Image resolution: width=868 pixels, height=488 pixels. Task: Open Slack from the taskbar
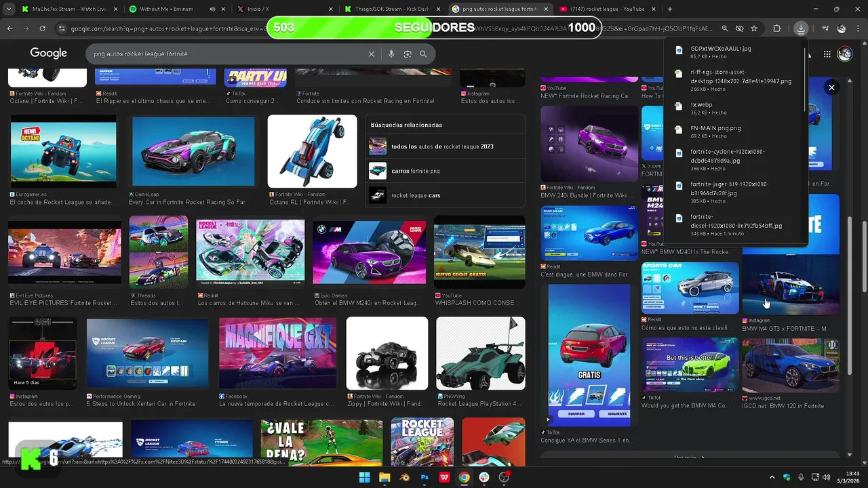coord(484,477)
